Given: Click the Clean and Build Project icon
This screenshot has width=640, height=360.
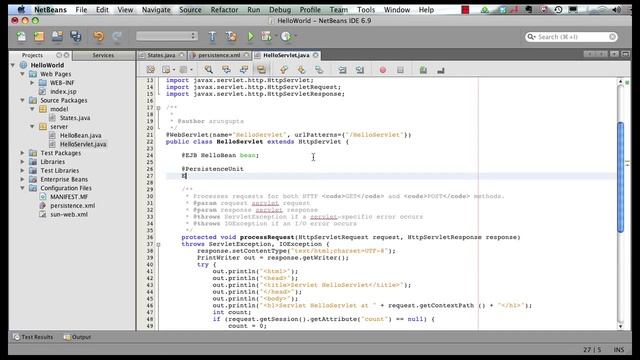Looking at the screenshot, I should tap(231, 37).
